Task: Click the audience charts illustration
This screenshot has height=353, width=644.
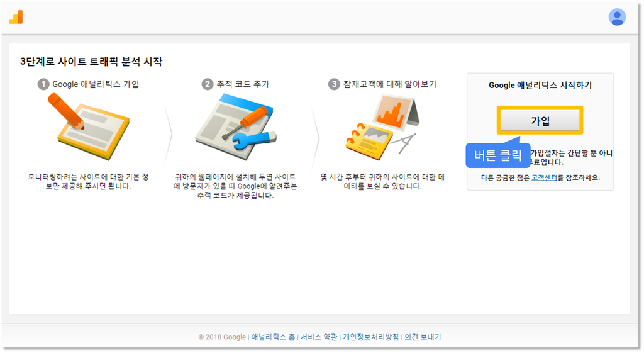Action: (382, 127)
